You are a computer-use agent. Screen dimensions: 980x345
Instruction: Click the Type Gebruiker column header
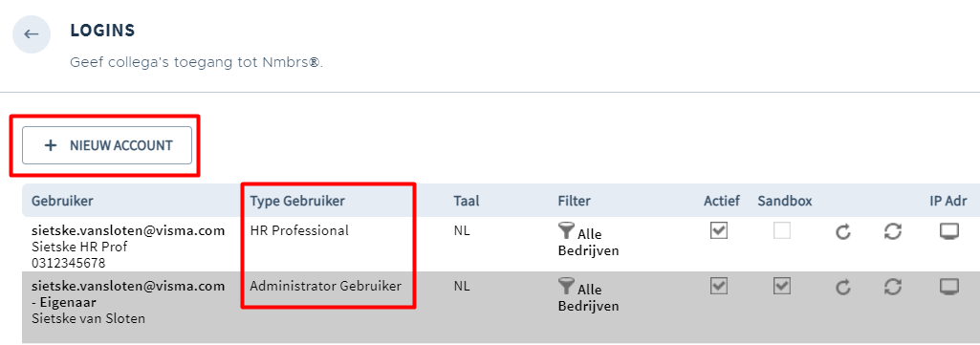297,201
